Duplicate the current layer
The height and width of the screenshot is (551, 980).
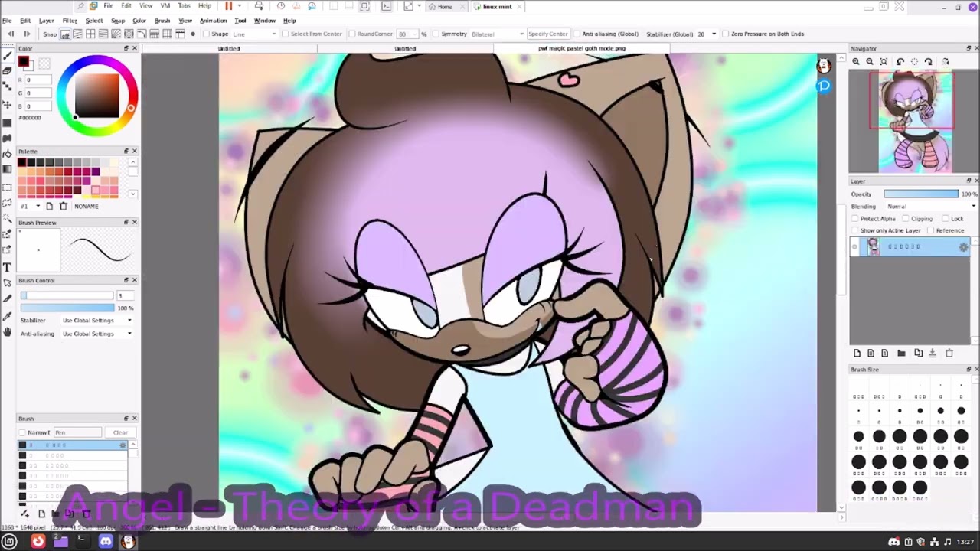pos(918,353)
